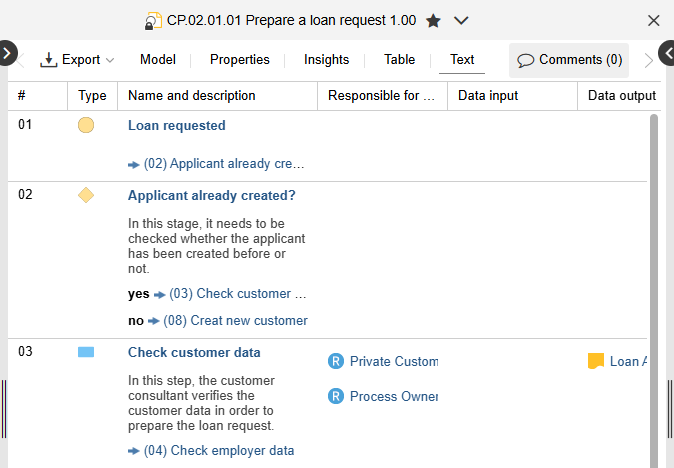The image size is (674, 468).
Task: Expand the left collapsed side panel
Action: (6, 54)
